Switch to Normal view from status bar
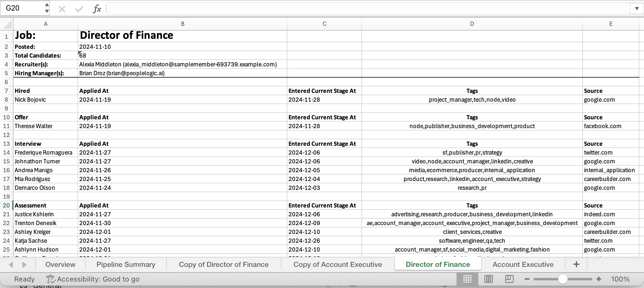The width and height of the screenshot is (644, 288). pyautogui.click(x=467, y=279)
